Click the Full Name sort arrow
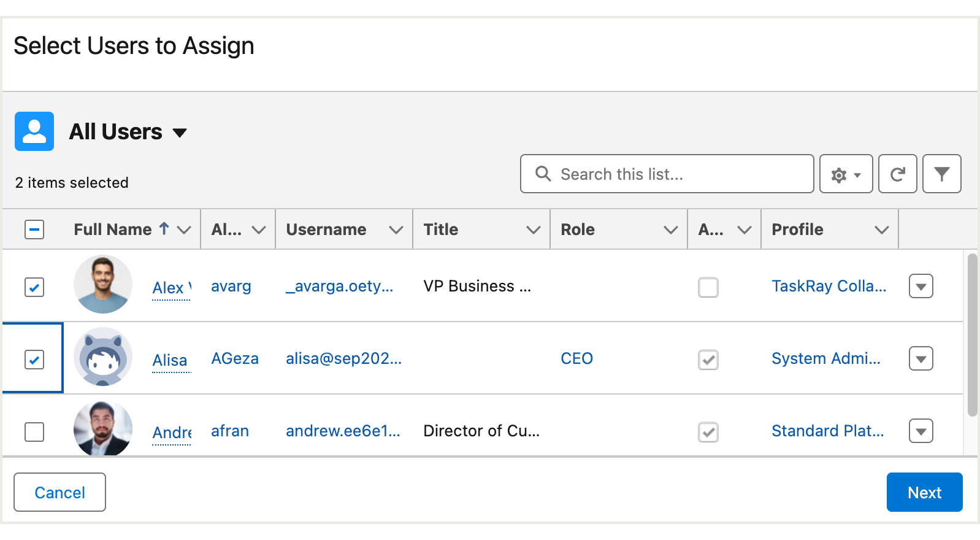Viewport: 980px width, 540px height. [x=164, y=229]
